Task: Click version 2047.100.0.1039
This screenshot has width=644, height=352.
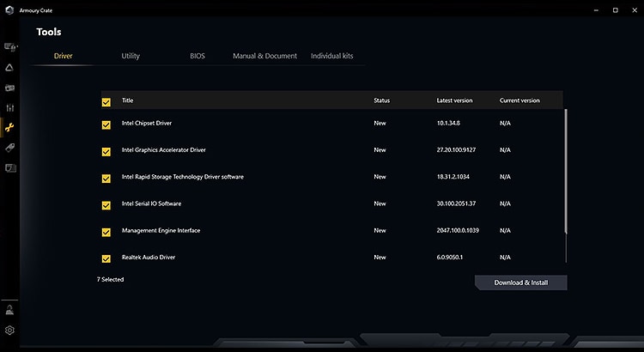Action: point(458,230)
